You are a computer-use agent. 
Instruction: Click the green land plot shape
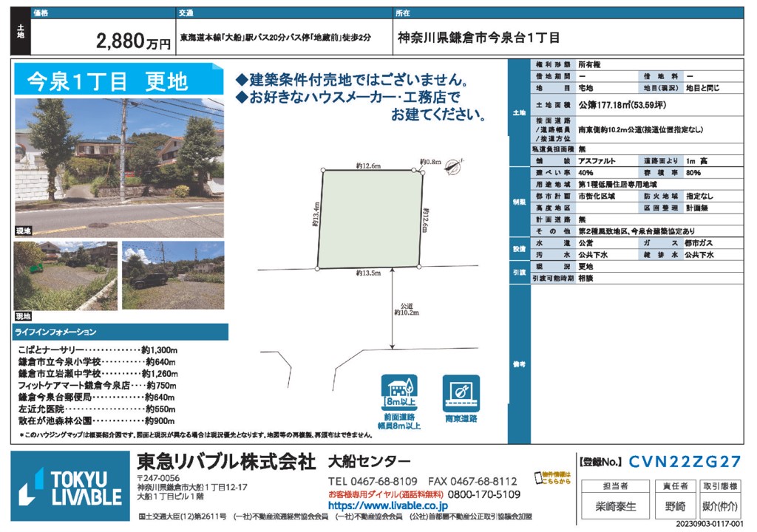[370, 219]
